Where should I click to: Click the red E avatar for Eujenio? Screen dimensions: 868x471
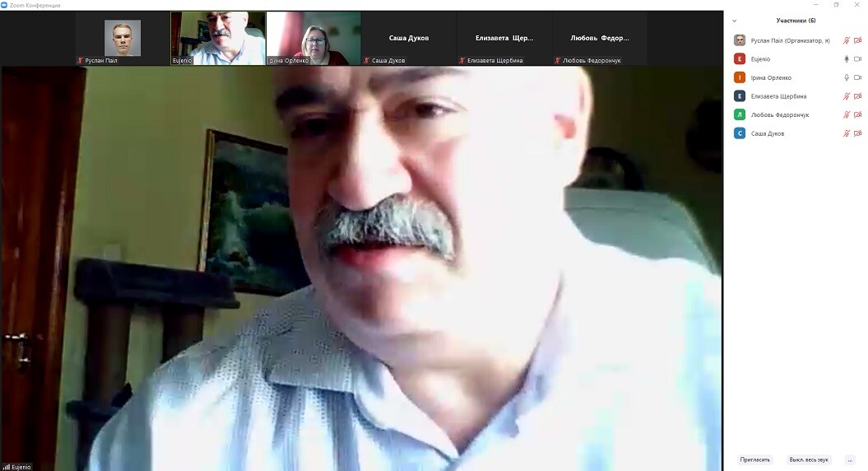coord(740,59)
